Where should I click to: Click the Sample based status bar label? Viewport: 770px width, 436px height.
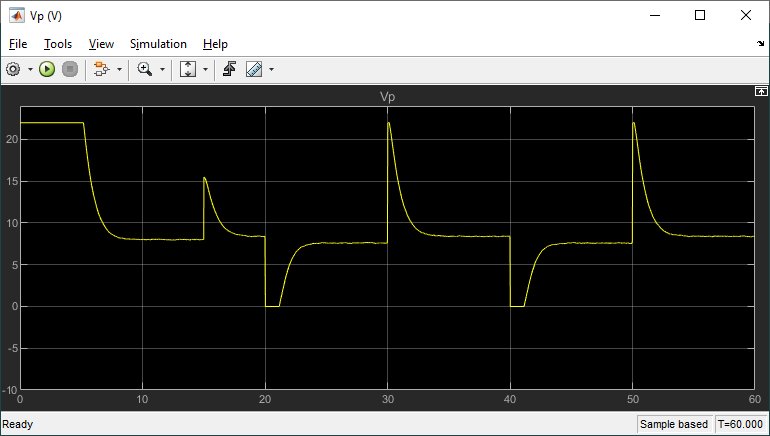[674, 425]
